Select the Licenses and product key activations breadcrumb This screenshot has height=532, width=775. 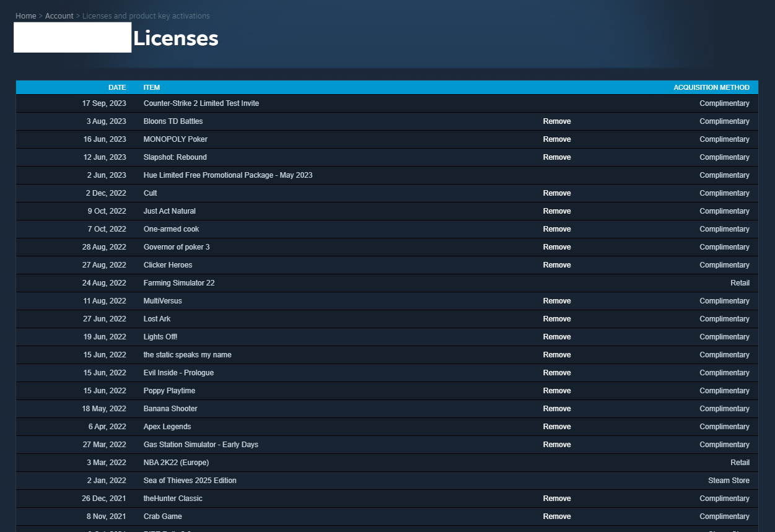pos(146,15)
